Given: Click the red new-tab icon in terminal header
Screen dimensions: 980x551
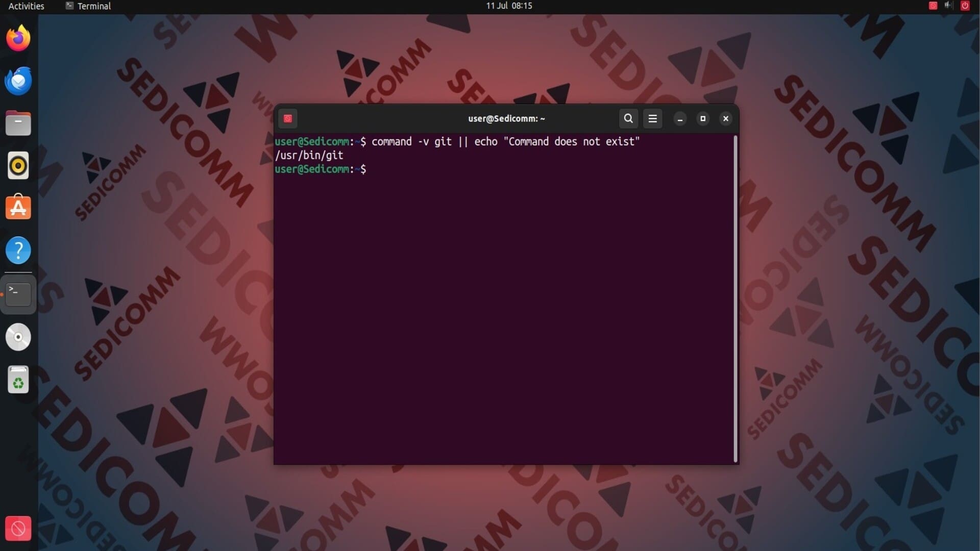Looking at the screenshot, I should 288,118.
